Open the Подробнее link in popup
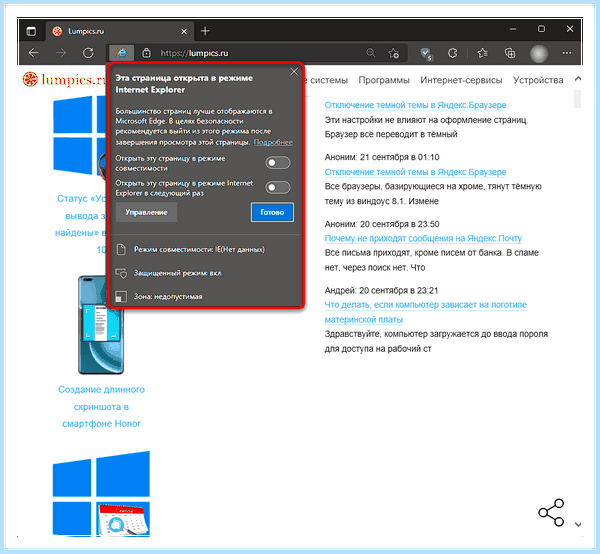This screenshot has width=600, height=554. 273,142
